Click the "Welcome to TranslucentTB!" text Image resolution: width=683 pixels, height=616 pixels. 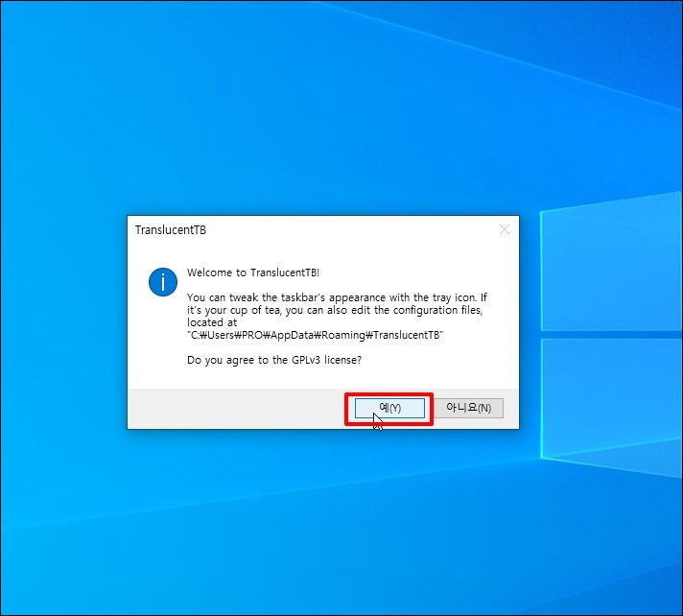click(253, 272)
